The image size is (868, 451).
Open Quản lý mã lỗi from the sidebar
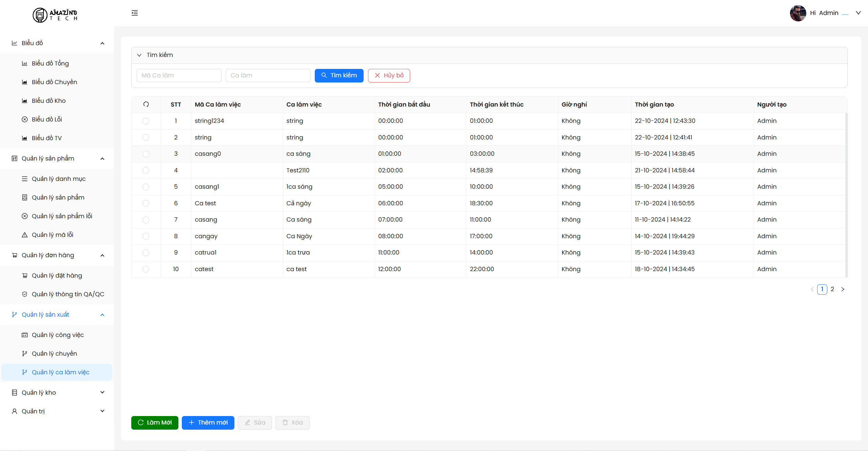(x=52, y=235)
